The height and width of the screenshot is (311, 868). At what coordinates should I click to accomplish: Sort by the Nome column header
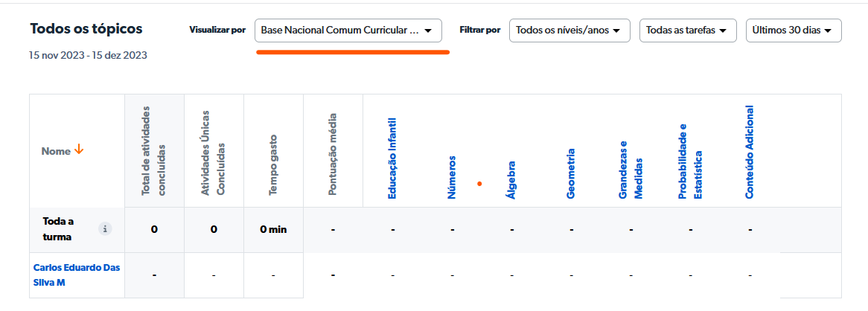pyautogui.click(x=56, y=151)
